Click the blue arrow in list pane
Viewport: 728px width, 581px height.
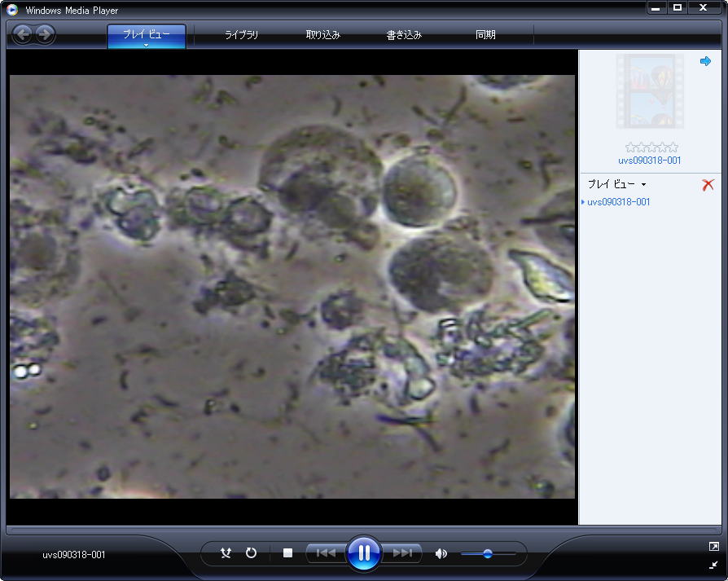coord(705,61)
